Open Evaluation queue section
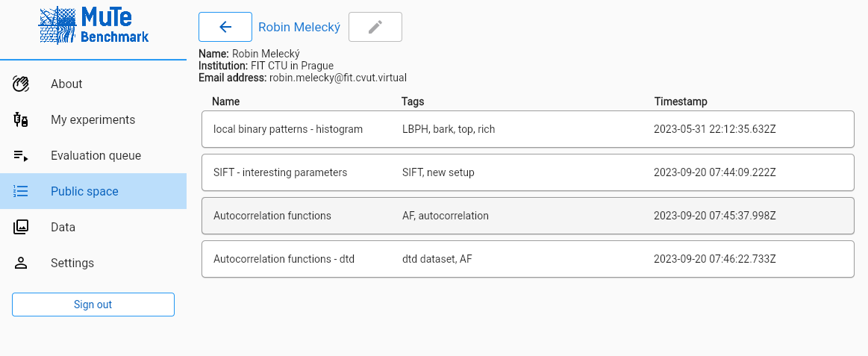 96,155
